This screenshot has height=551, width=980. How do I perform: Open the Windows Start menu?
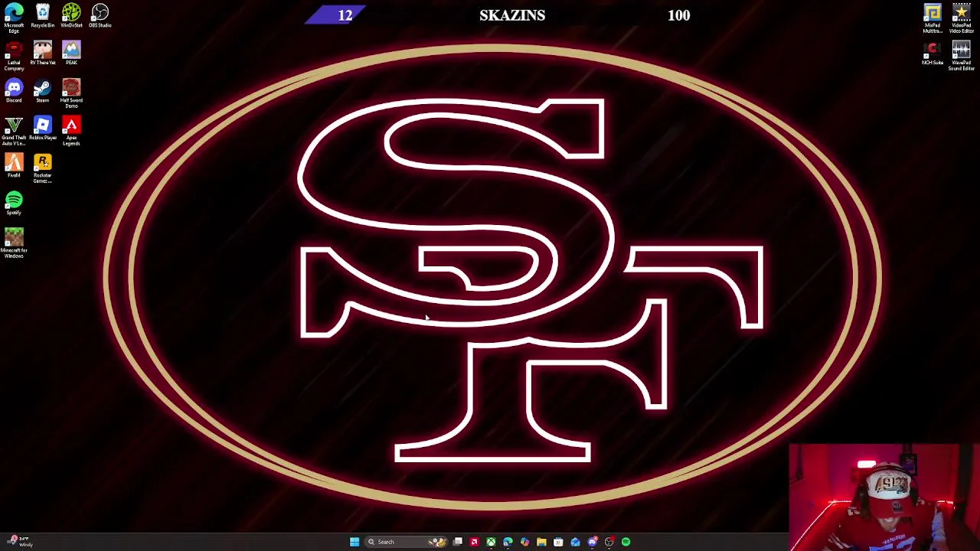tap(354, 542)
